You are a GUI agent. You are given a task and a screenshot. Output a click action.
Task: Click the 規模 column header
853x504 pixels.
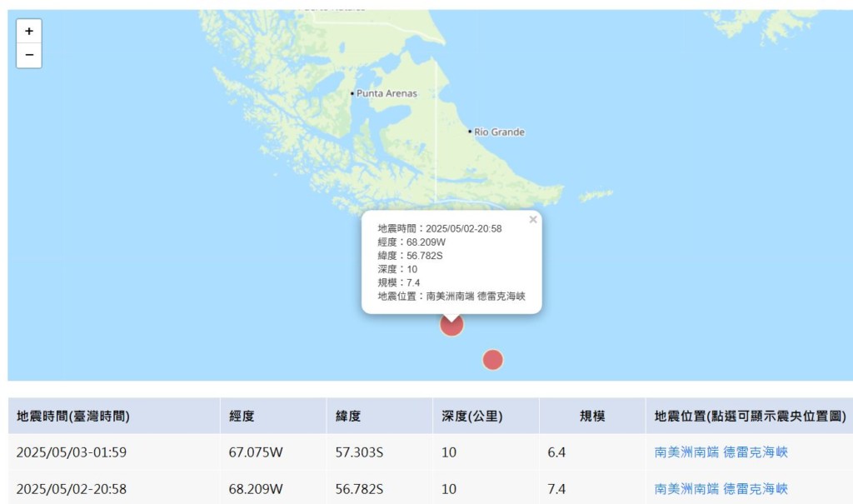click(x=591, y=416)
